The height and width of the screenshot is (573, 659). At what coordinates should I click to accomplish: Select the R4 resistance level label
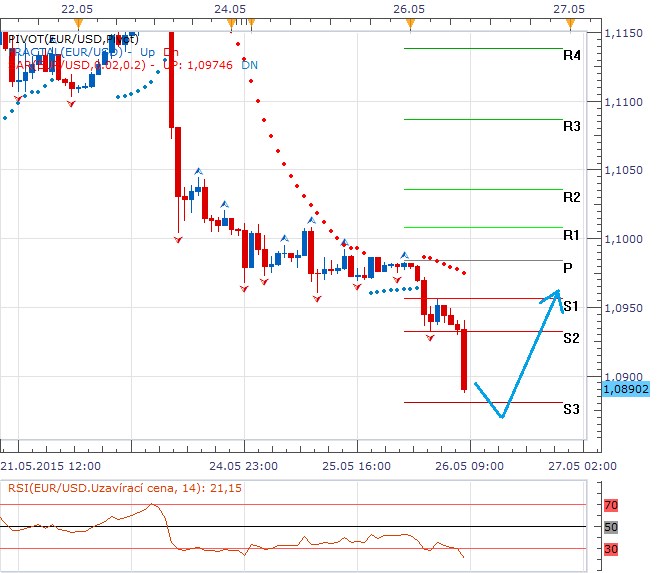pyautogui.click(x=571, y=56)
